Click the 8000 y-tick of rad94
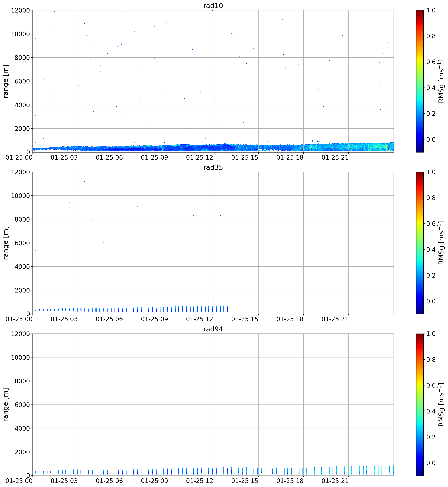This screenshot has width=448, height=487. (x=22, y=381)
